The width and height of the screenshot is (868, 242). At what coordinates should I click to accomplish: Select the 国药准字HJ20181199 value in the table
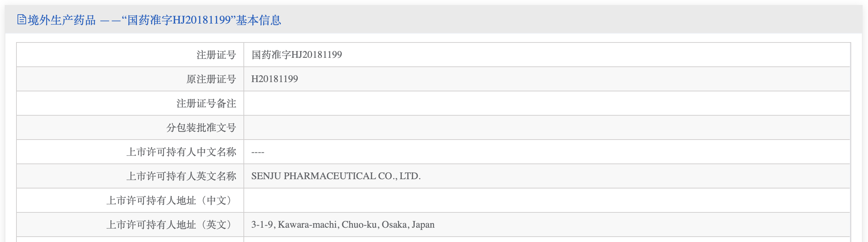[x=296, y=55]
